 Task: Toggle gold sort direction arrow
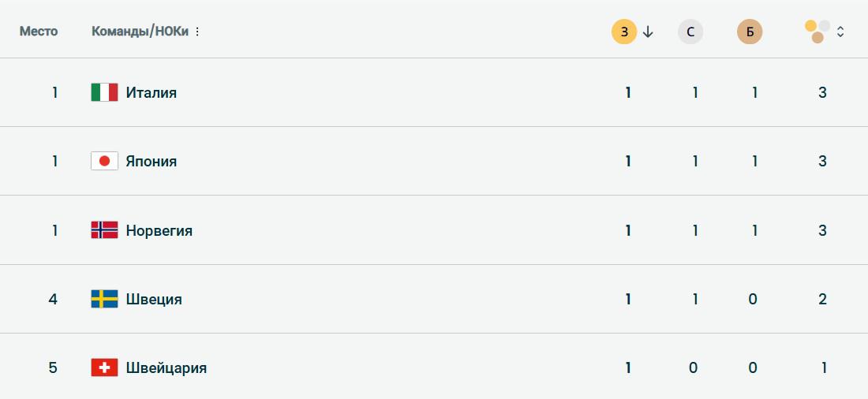649,32
